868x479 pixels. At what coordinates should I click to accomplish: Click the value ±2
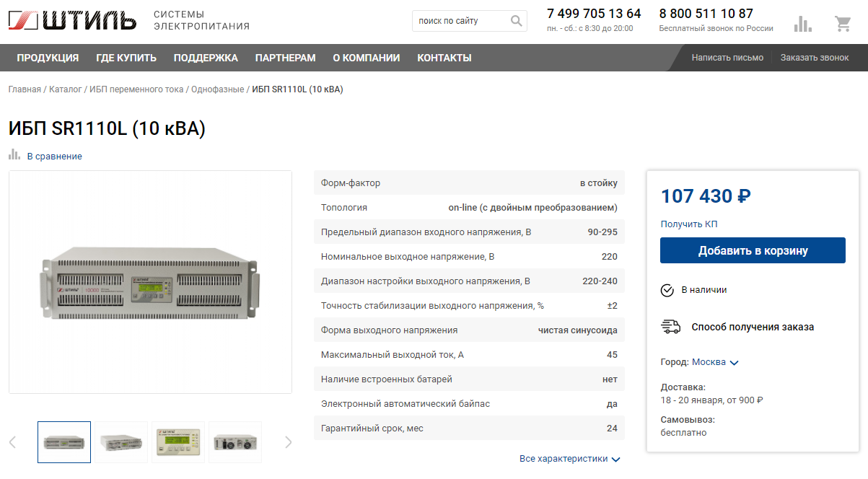tap(613, 306)
